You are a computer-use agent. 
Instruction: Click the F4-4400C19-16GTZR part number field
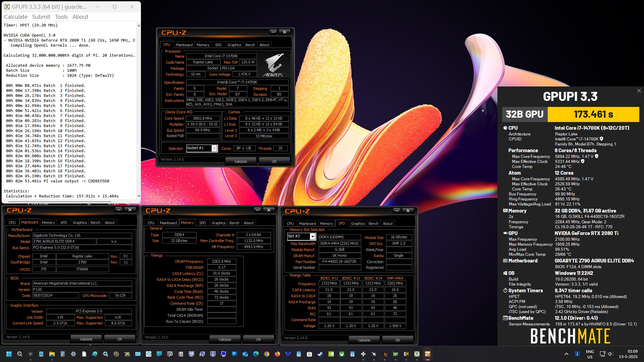pos(339,261)
